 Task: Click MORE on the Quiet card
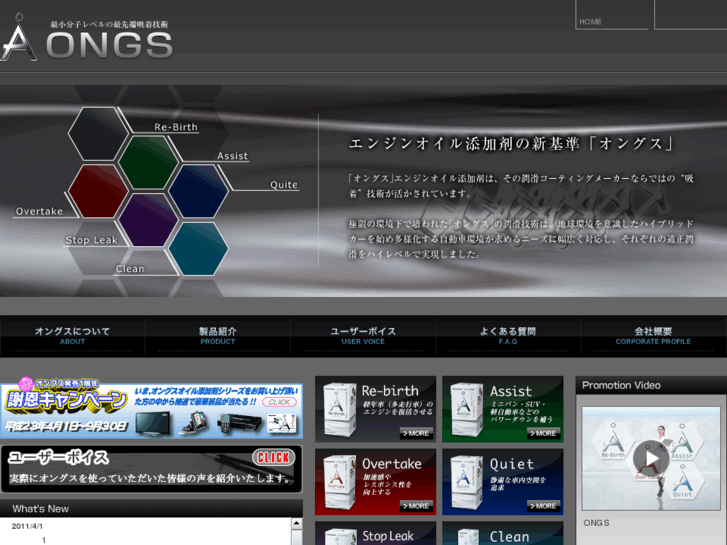[x=543, y=506]
